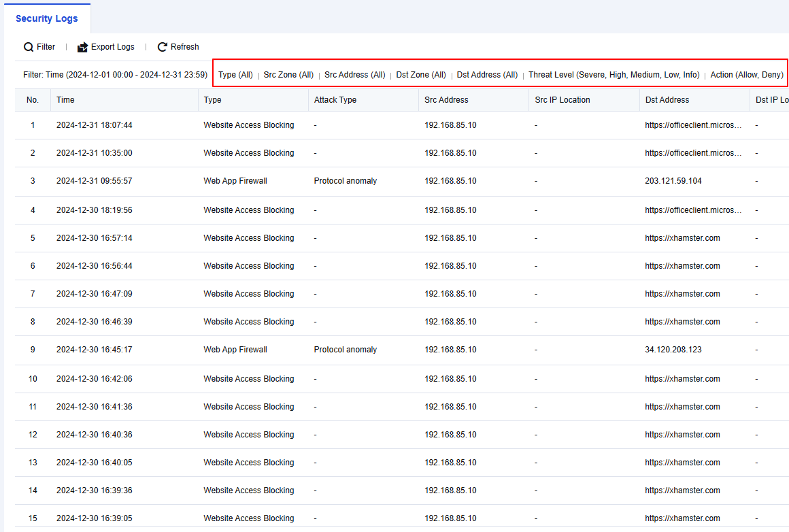Screen dimensions: 789x532
Task: Click the Export Logs icon
Action: click(x=83, y=47)
